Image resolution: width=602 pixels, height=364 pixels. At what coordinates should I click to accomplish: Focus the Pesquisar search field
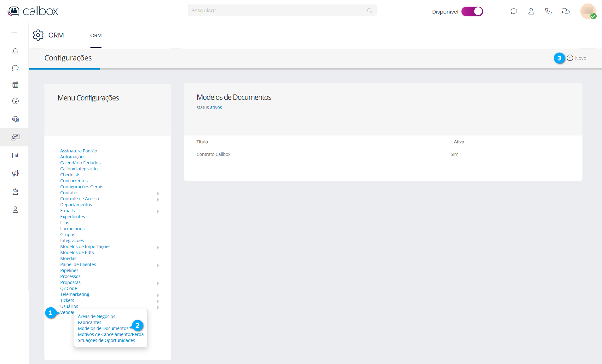point(277,11)
